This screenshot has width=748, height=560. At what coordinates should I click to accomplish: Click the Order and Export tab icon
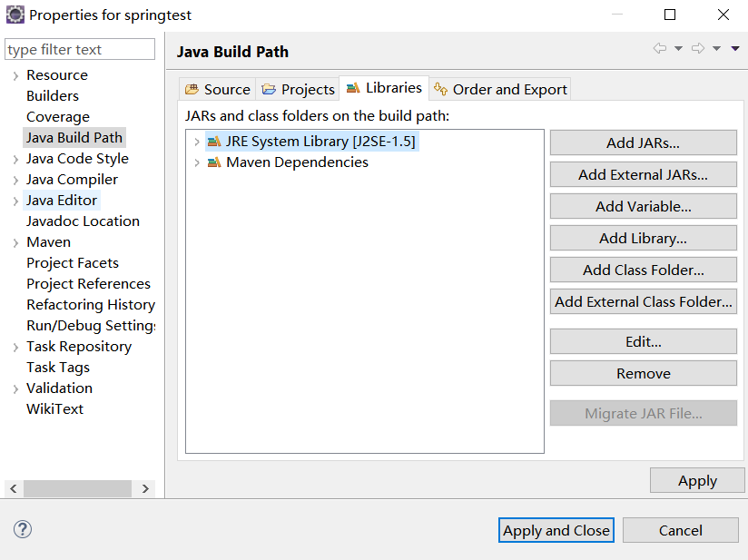(x=440, y=89)
